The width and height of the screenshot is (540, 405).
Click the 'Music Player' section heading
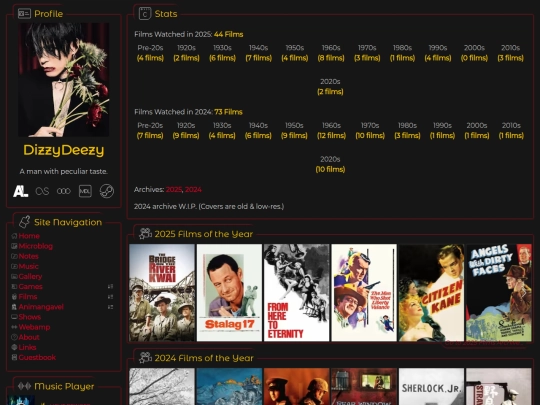64,386
